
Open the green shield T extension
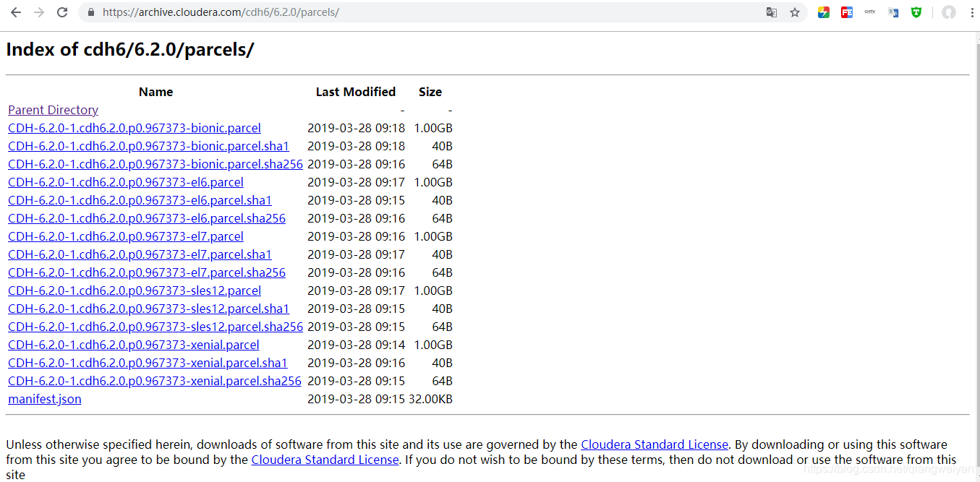[x=916, y=12]
